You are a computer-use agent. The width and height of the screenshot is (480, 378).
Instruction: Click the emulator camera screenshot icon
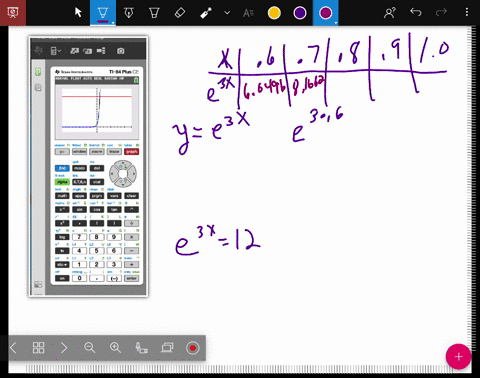pyautogui.click(x=121, y=51)
